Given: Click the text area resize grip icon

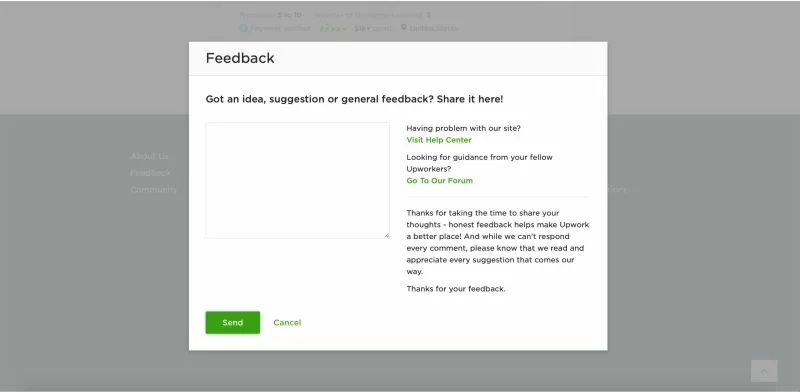Looking at the screenshot, I should (x=387, y=235).
